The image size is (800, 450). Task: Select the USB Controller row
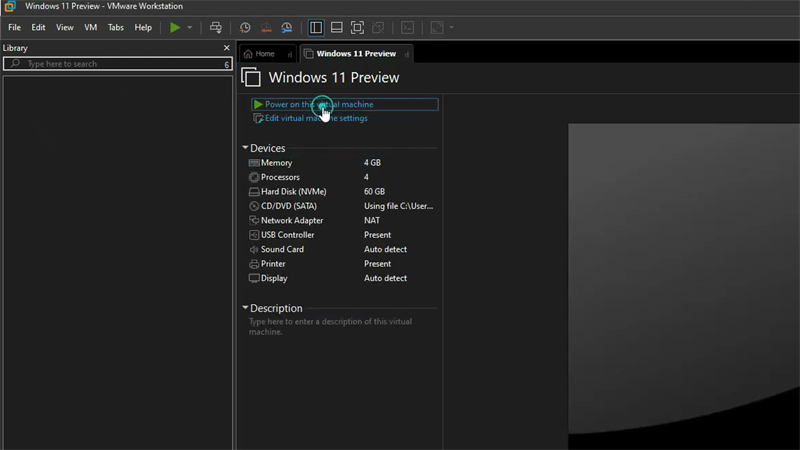[x=341, y=235]
